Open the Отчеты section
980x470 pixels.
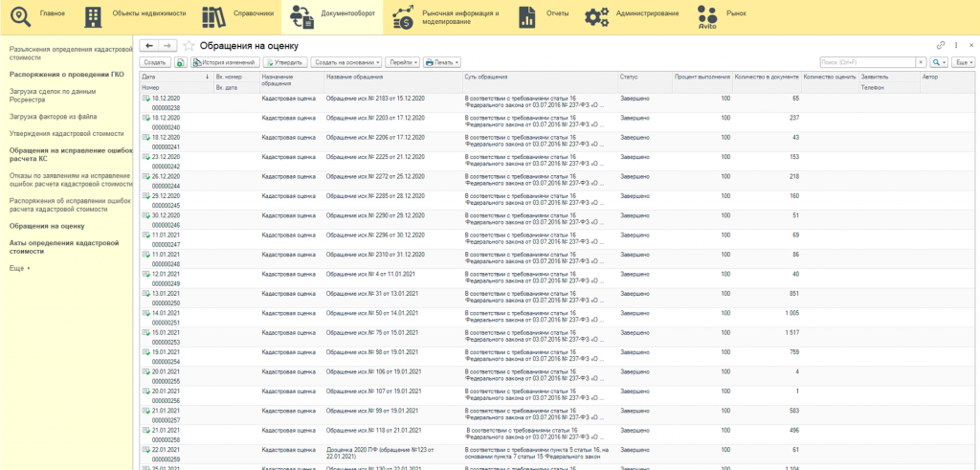click(543, 17)
